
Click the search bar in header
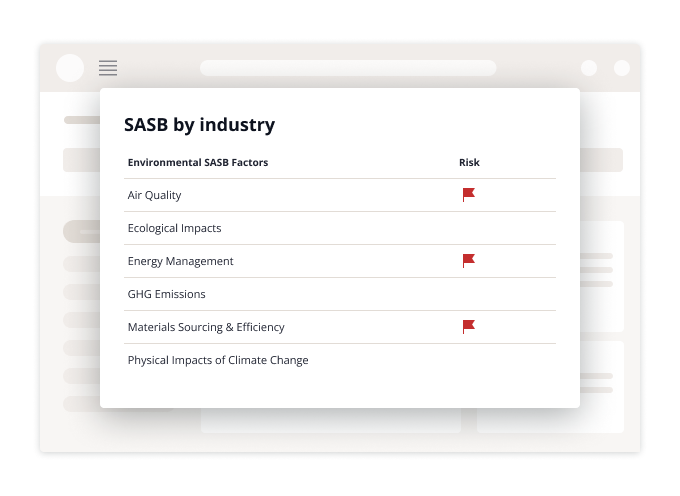[348, 68]
